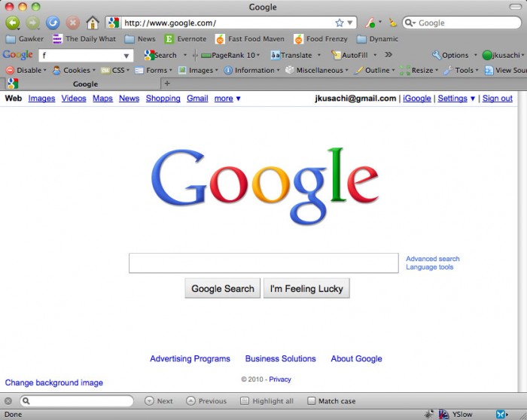The image size is (527, 420).
Task: Open the iGoogle link
Action: (x=417, y=99)
